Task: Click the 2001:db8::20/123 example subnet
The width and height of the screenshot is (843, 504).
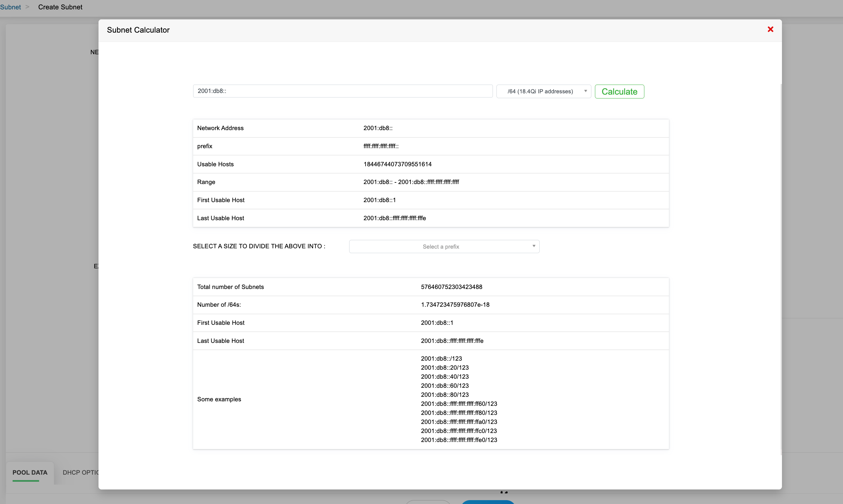Action: tap(444, 367)
